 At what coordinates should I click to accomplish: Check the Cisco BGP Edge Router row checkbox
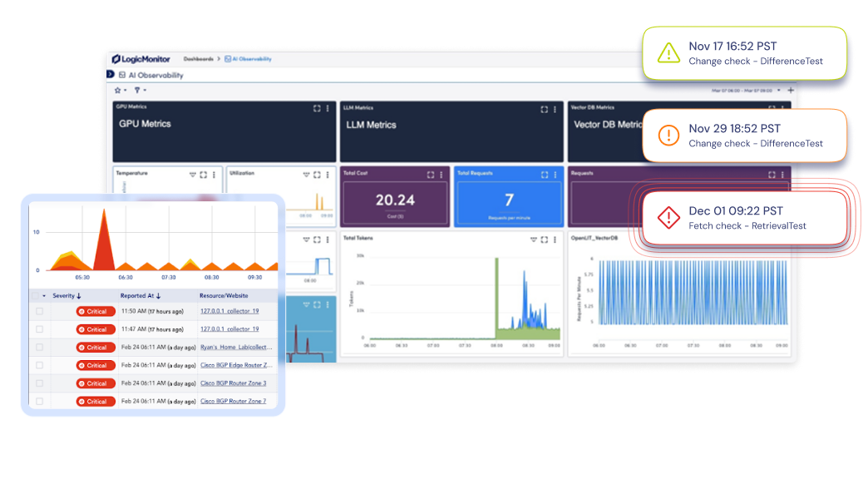pos(39,365)
